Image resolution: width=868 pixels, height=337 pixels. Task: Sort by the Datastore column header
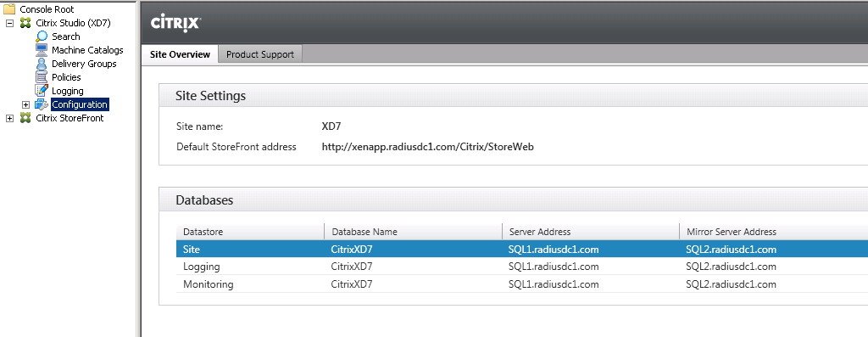(x=250, y=232)
